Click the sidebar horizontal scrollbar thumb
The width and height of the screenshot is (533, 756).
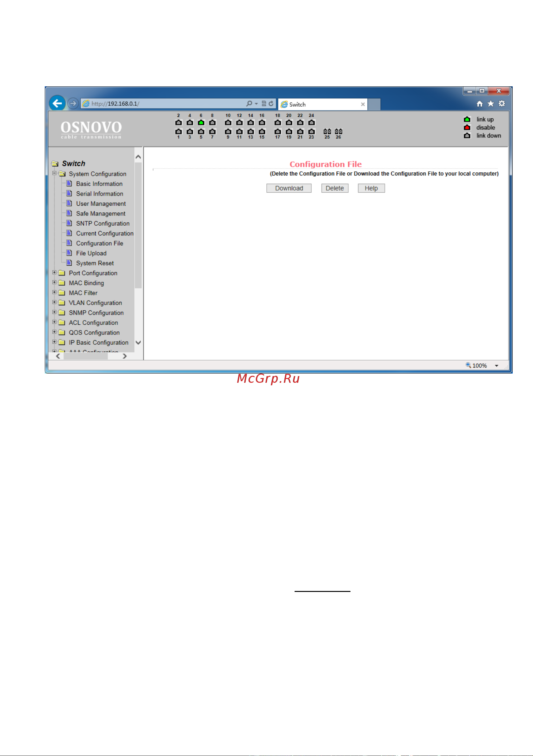pyautogui.click(x=86, y=356)
